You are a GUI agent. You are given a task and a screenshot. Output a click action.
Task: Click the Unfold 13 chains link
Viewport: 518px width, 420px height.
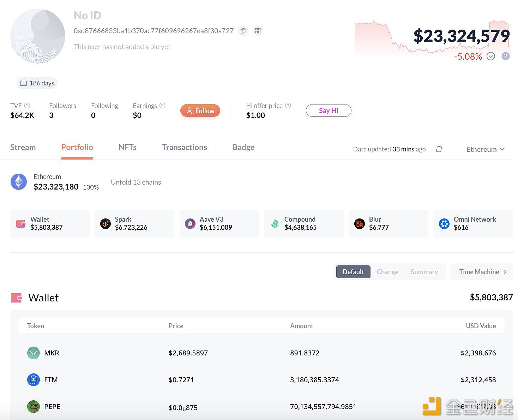point(136,182)
